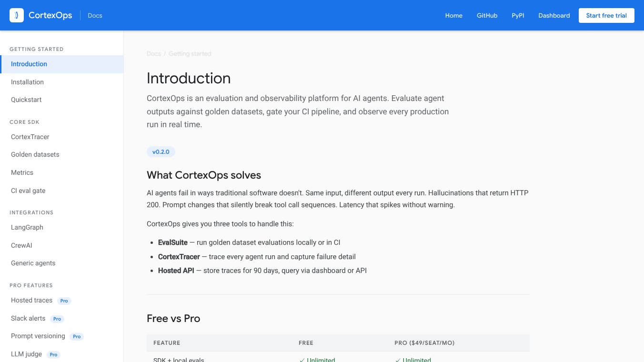The height and width of the screenshot is (362, 644).
Task: Click the Pro badge beside Hosted traces
Action: 64,301
